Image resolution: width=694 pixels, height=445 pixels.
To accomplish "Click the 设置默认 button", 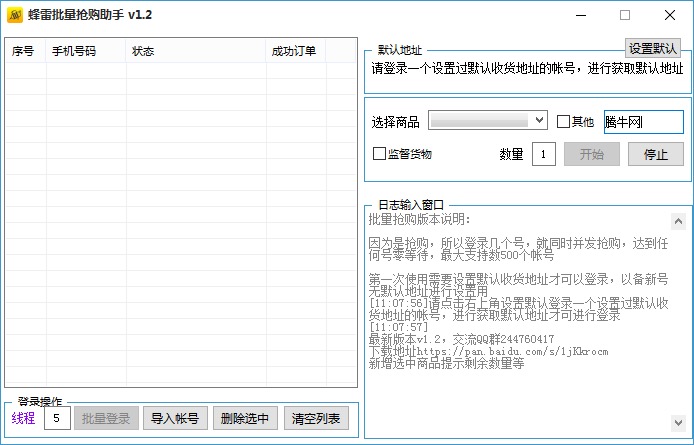I will point(653,48).
